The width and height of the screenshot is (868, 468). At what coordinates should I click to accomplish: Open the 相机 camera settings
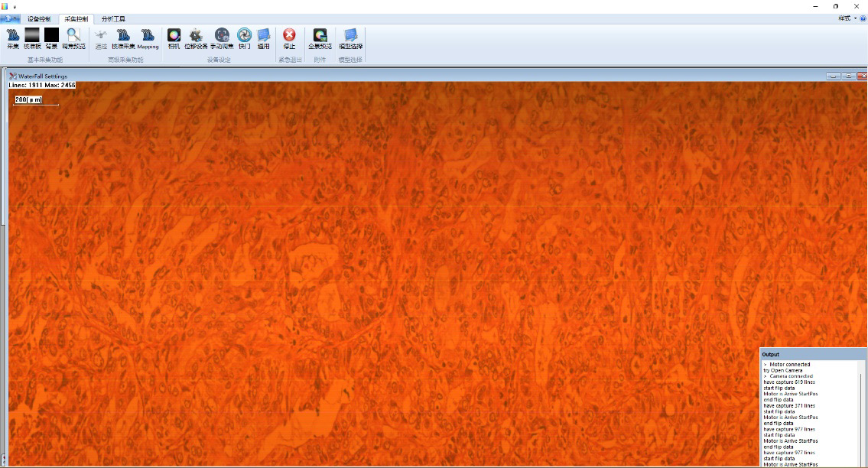pos(174,37)
